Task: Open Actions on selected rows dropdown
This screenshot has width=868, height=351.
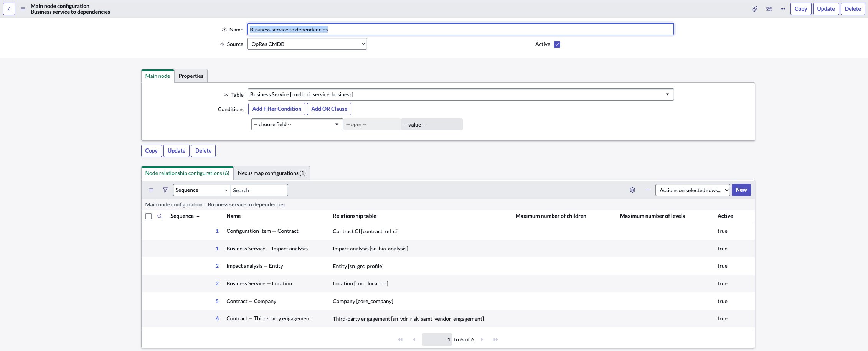Action: tap(693, 190)
